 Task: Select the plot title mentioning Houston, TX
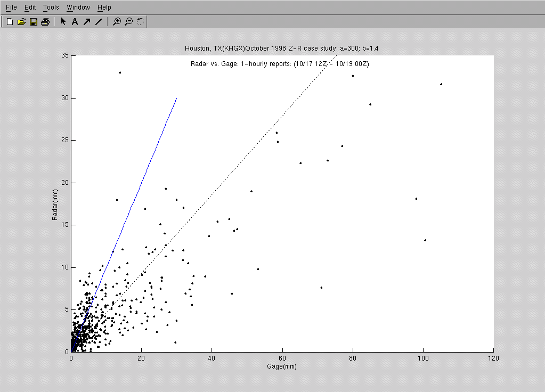pos(281,48)
